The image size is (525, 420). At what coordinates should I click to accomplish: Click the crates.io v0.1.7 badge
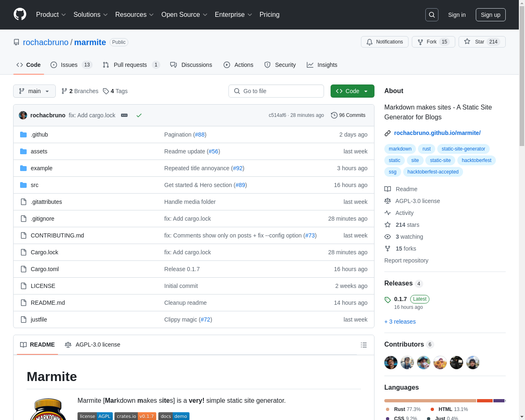point(135,416)
